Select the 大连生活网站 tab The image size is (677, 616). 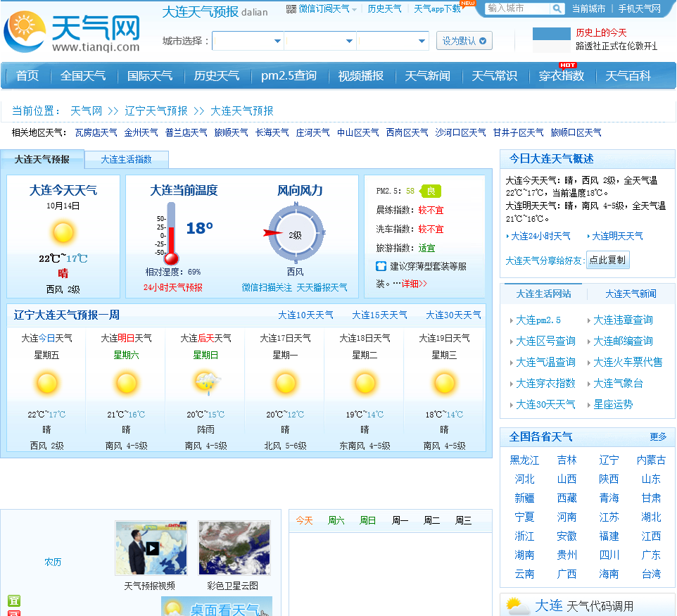point(543,294)
